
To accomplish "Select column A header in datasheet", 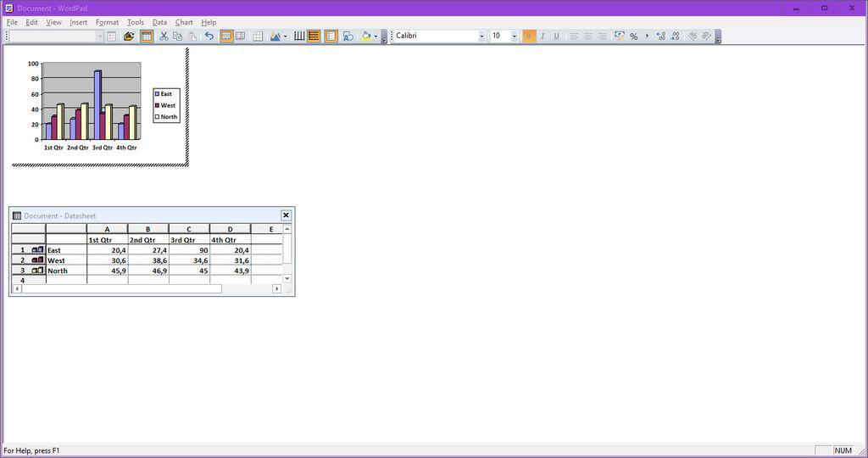I will tap(107, 229).
